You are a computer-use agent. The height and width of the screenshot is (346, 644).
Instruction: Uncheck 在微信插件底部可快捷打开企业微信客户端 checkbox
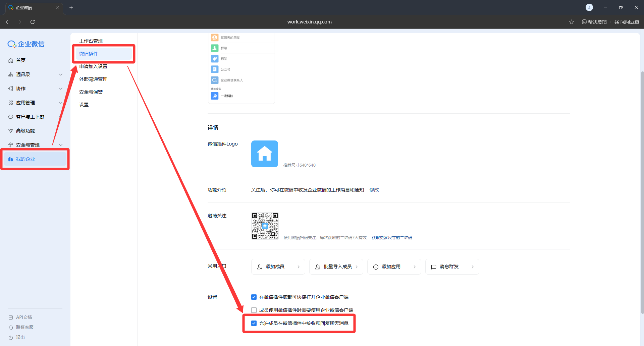pyautogui.click(x=254, y=297)
